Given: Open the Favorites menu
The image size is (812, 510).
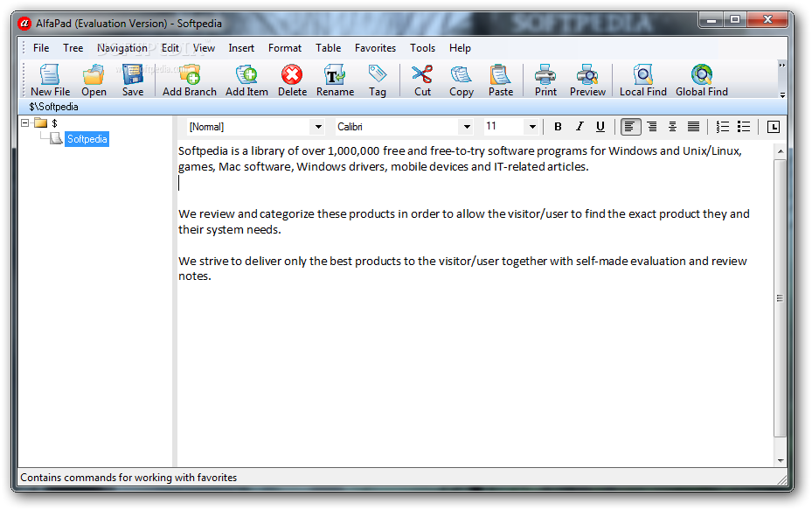Looking at the screenshot, I should 376,48.
